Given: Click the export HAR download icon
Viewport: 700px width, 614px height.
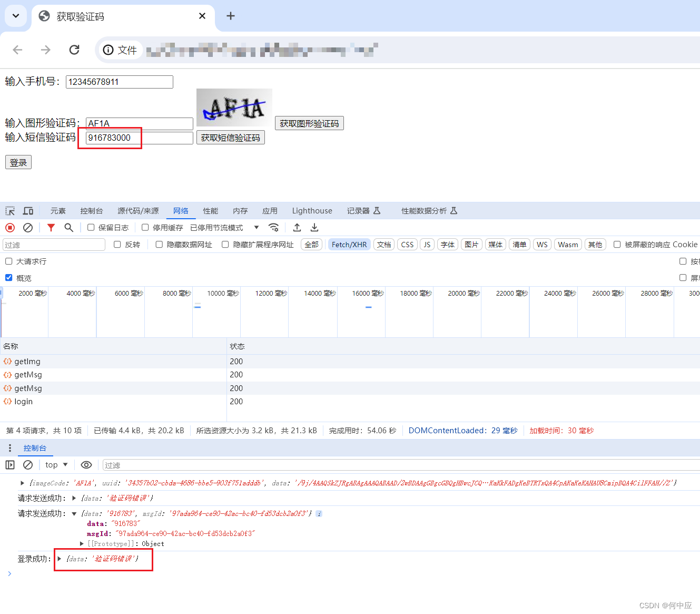Looking at the screenshot, I should point(314,228).
